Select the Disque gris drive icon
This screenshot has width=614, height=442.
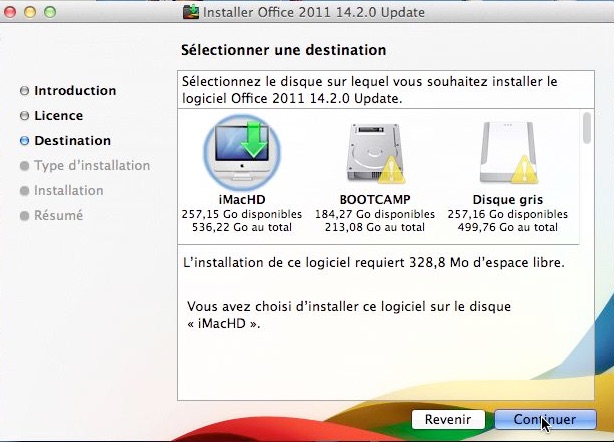pos(508,153)
